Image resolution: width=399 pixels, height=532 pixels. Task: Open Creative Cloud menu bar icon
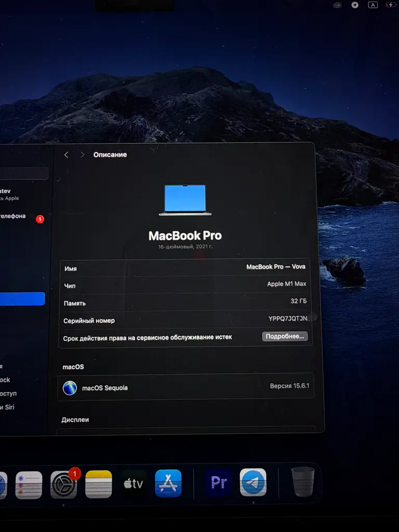[337, 5]
